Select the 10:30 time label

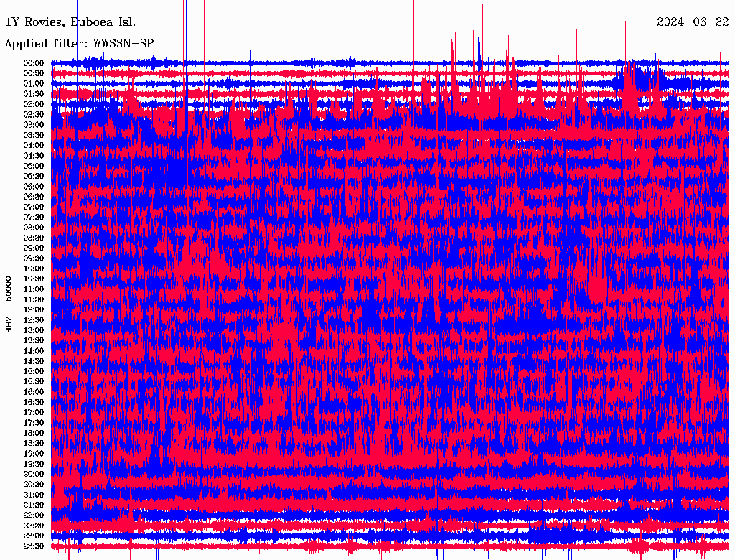(x=34, y=279)
